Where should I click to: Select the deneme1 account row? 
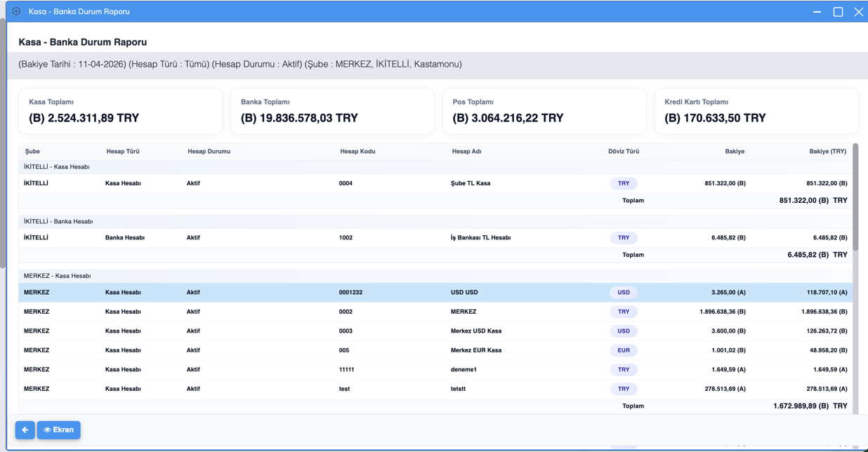[x=435, y=370]
